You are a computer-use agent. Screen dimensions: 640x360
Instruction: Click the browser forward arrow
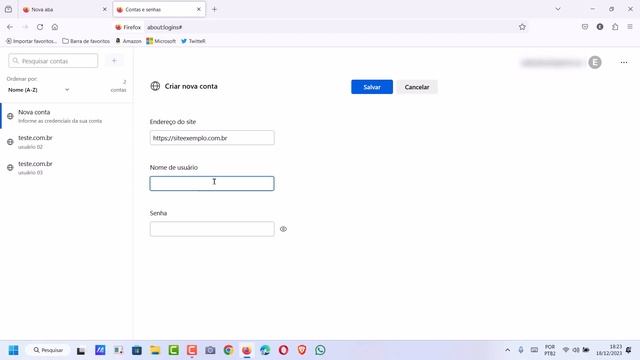click(x=25, y=27)
